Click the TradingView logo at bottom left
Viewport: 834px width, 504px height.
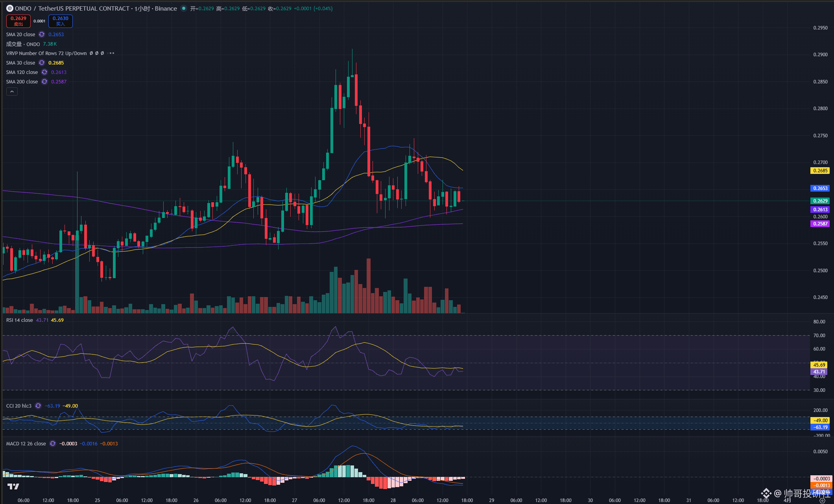pos(13,487)
